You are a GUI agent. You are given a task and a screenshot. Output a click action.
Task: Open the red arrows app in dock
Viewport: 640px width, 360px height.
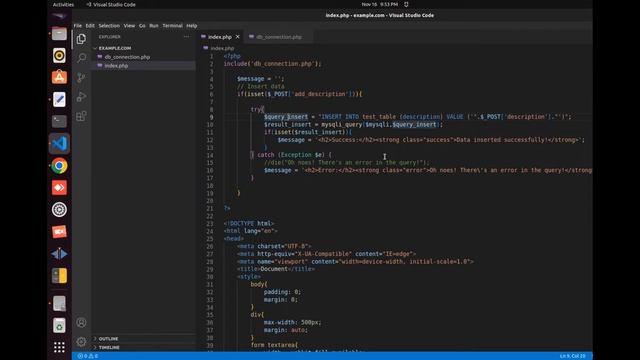point(59,188)
